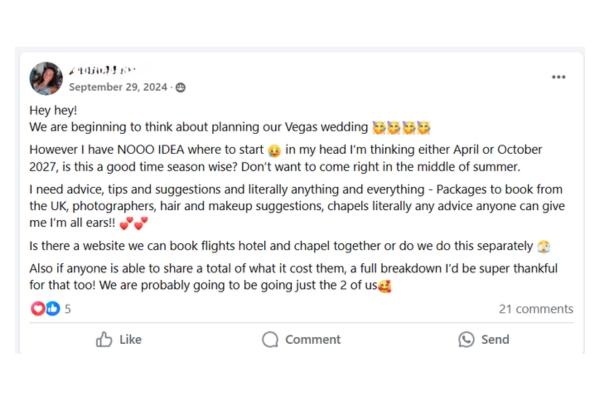Click the paragraph about April or October 2027
600x400 pixels.
(x=290, y=158)
